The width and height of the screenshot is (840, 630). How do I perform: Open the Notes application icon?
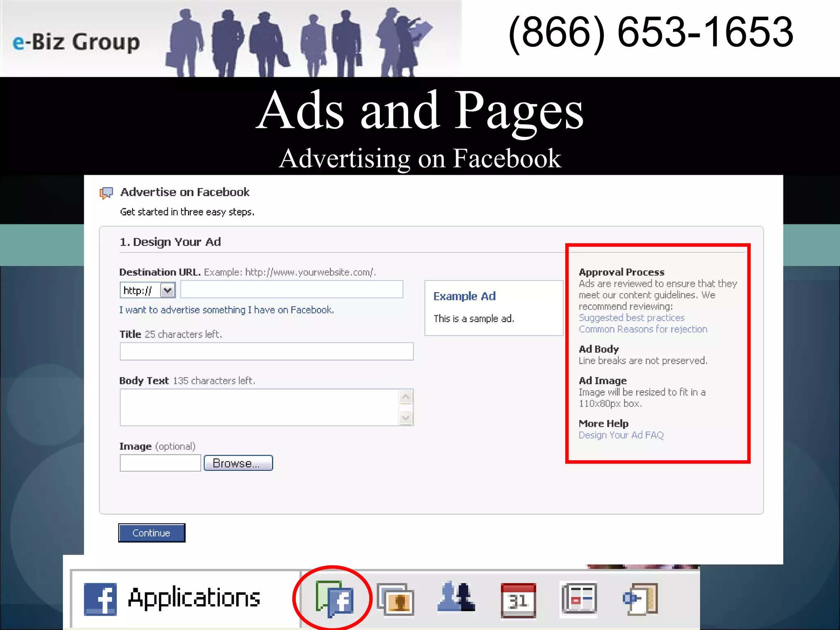coord(579,599)
